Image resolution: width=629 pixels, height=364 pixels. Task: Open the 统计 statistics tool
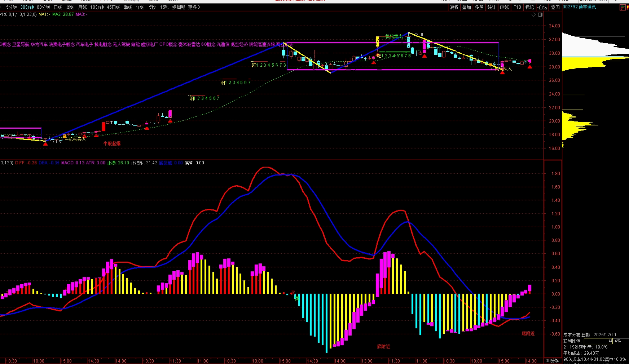[x=492, y=7]
